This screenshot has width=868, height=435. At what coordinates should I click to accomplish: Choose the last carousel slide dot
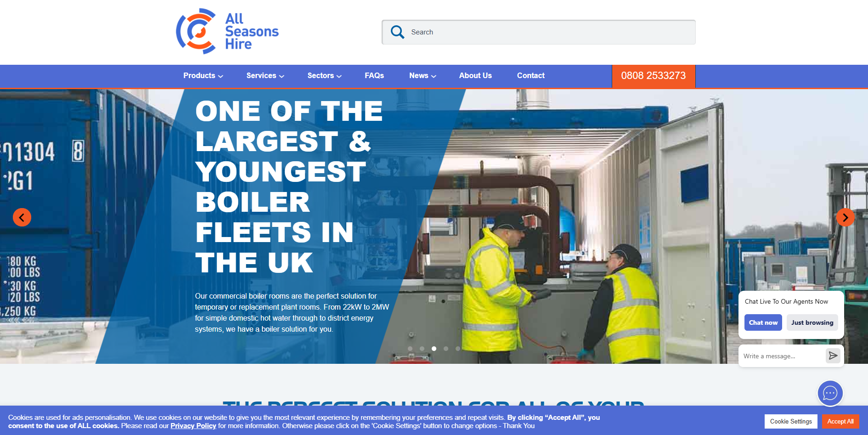458,349
